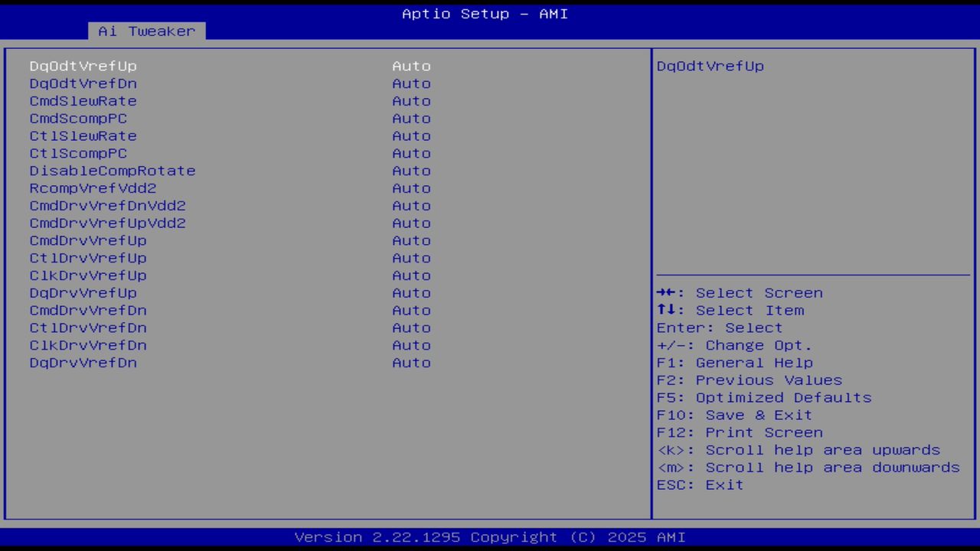Open the DqOdtVrefDn Auto dropdown
This screenshot has width=980, height=551.
411,83
